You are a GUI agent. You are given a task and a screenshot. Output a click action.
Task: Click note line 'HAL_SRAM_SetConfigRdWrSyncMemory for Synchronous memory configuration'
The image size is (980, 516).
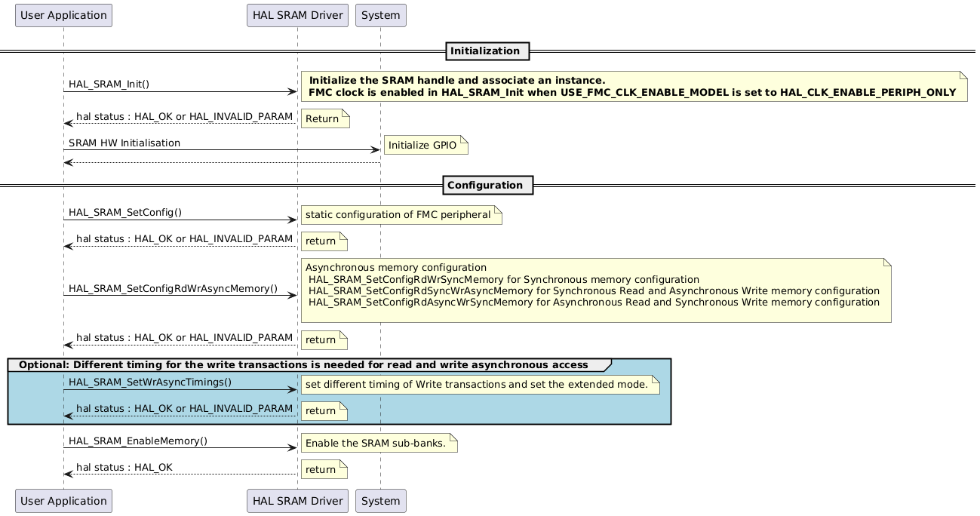504,279
